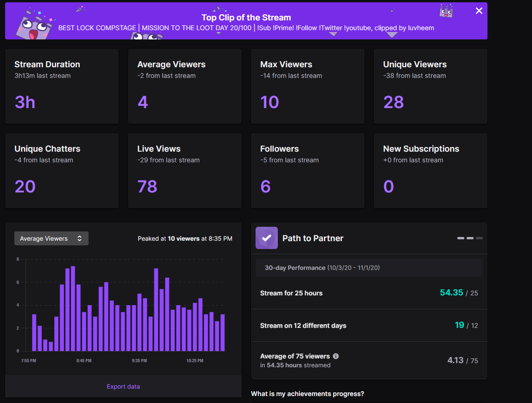The image size is (532, 403).
Task: Select the Followers stat card
Action: pyautogui.click(x=308, y=171)
